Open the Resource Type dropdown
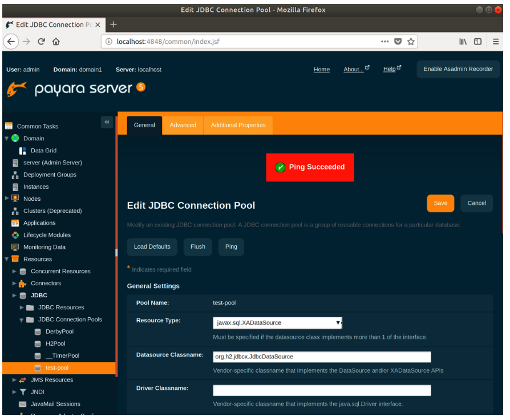The height and width of the screenshot is (420, 510). (x=277, y=323)
